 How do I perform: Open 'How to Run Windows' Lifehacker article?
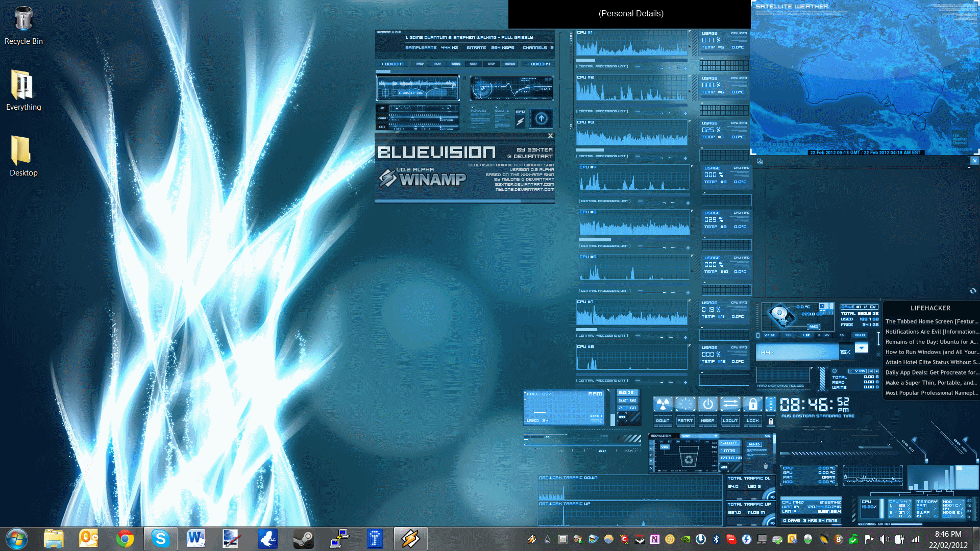pyautogui.click(x=932, y=352)
